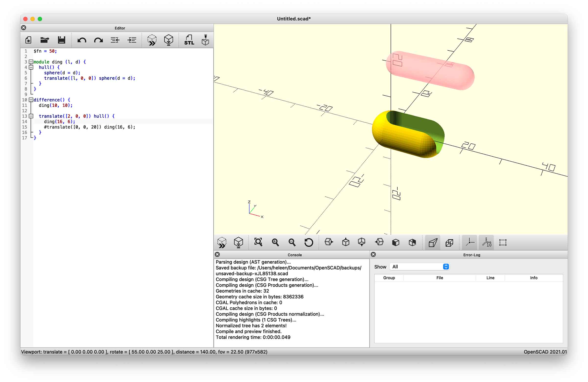The width and height of the screenshot is (588, 382).
Task: Open the Show All filter dropdown
Action: click(419, 267)
